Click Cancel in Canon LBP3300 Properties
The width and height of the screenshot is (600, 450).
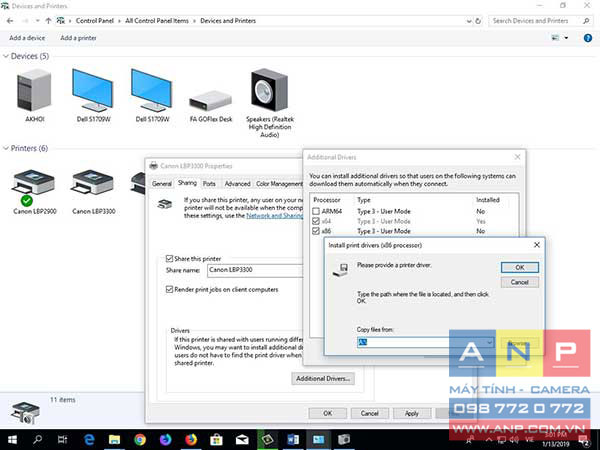[370, 413]
